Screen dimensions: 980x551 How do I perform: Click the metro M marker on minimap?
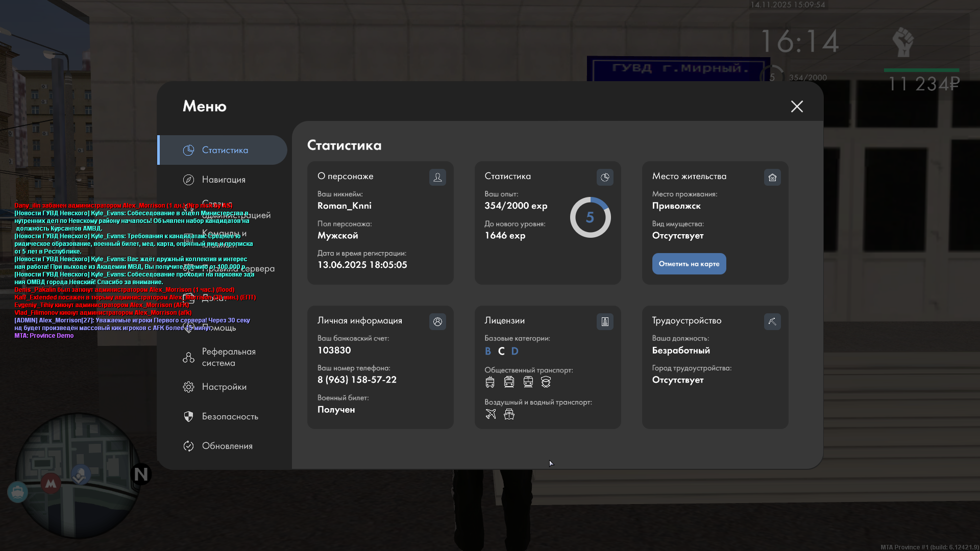click(x=51, y=483)
